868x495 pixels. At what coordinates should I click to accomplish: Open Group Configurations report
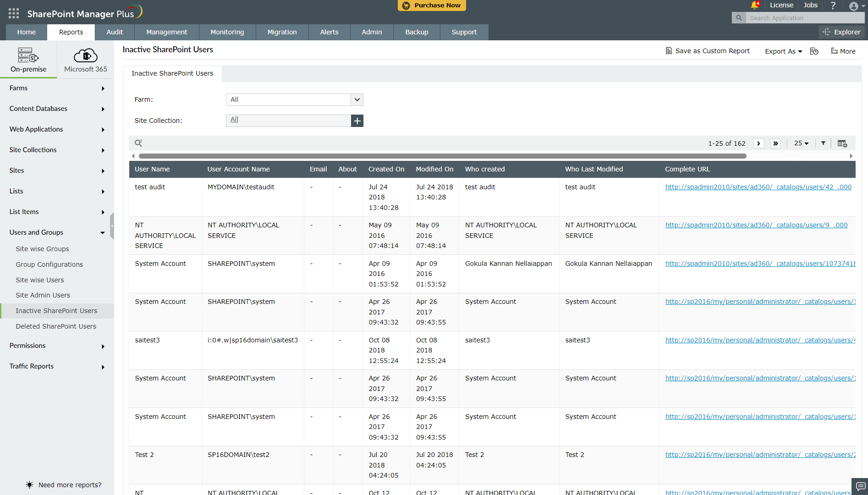pyautogui.click(x=49, y=264)
